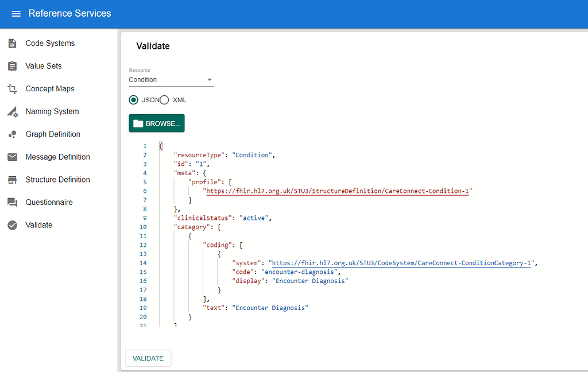Click the Validate checkmark icon
Viewport: 588px width, 372px height.
pyautogui.click(x=12, y=224)
